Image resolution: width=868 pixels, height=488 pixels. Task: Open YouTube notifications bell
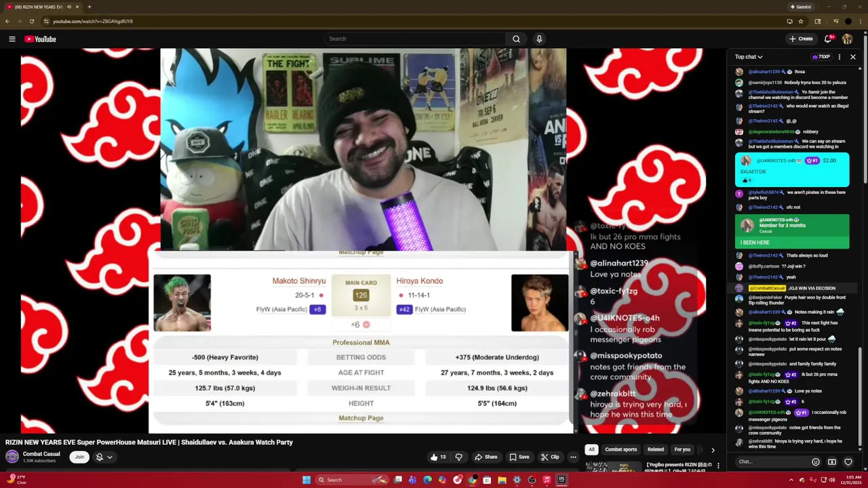point(828,39)
